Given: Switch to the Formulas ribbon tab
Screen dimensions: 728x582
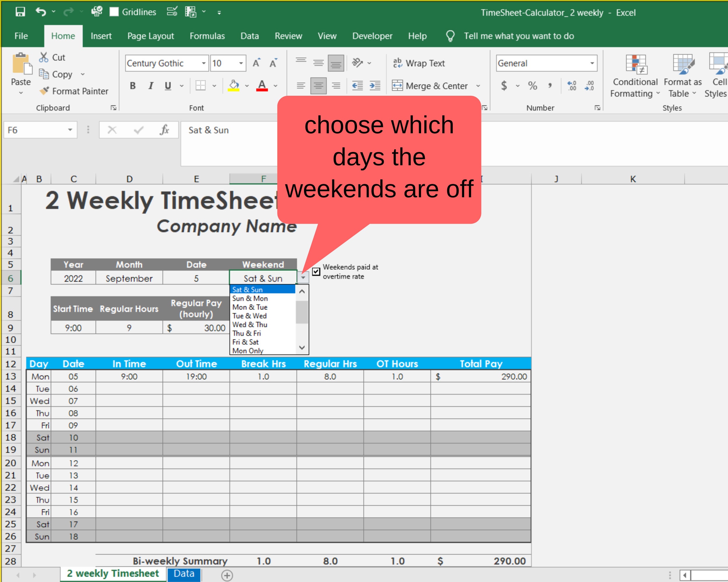Looking at the screenshot, I should pyautogui.click(x=207, y=36).
